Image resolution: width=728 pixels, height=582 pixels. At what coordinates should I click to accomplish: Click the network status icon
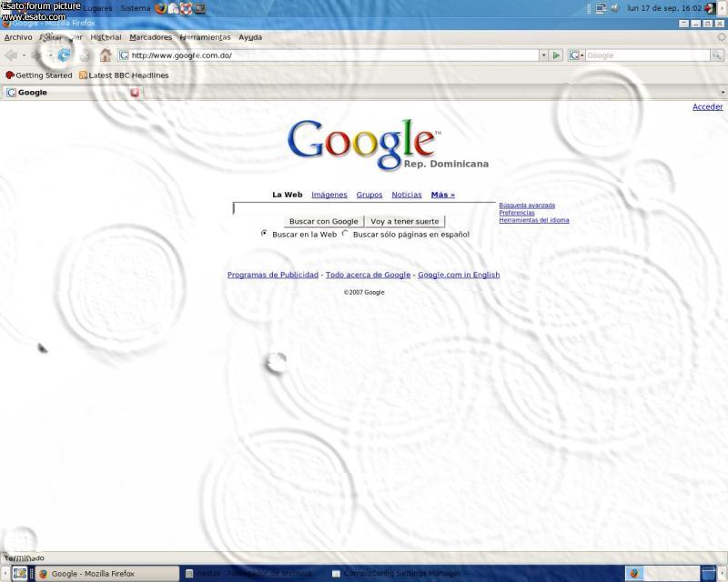pos(601,8)
